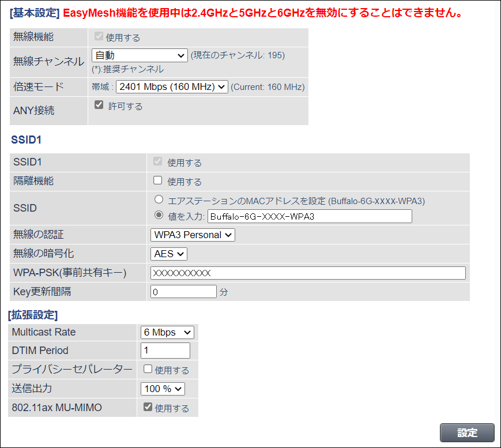The image size is (501, 448).
Task: Toggle the ANY接続 許可する checkbox
Action: click(x=99, y=106)
